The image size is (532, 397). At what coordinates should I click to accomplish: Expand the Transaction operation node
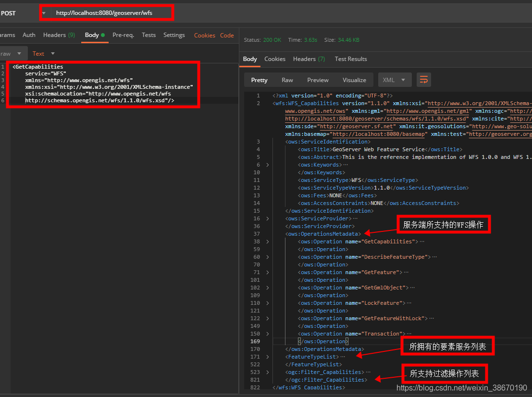coord(268,334)
